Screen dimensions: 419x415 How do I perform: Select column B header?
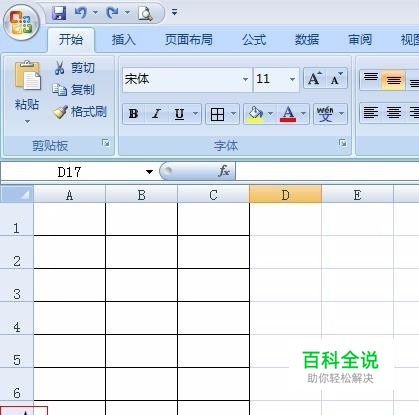point(142,195)
